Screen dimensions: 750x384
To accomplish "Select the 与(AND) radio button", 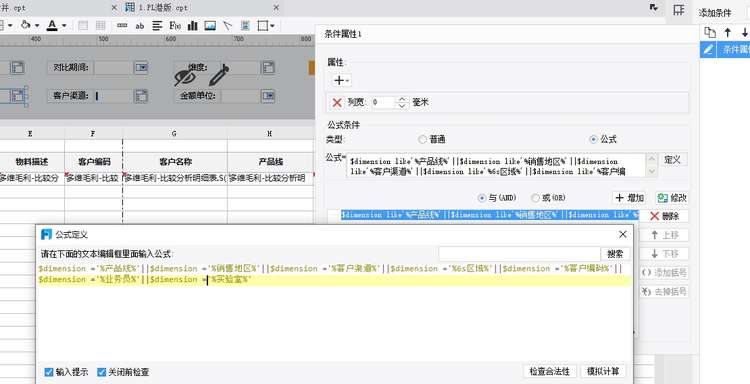I will [481, 197].
